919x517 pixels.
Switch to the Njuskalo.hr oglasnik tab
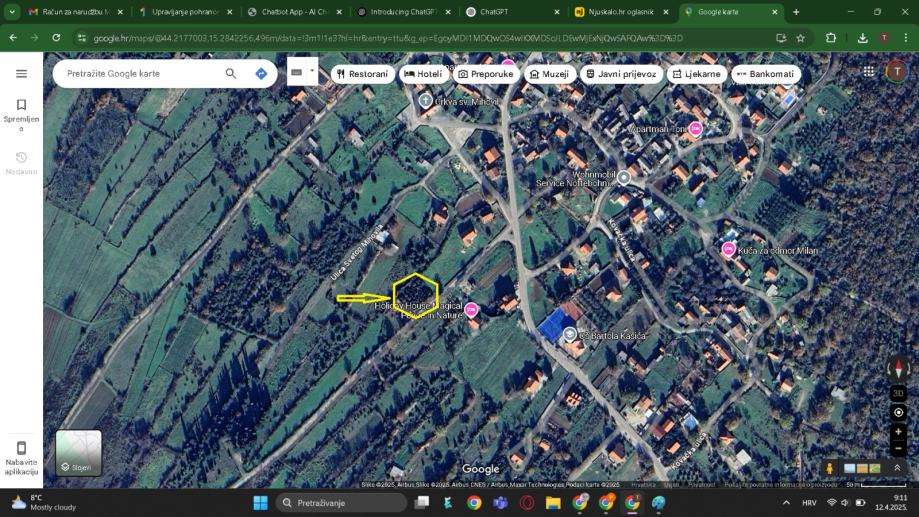pos(622,12)
